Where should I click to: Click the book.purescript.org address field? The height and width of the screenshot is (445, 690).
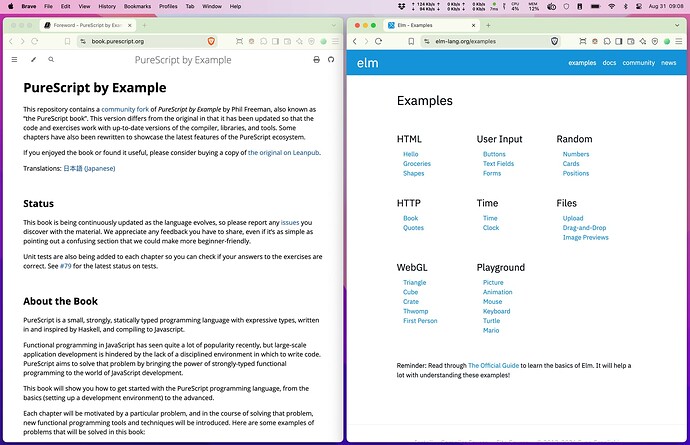145,41
